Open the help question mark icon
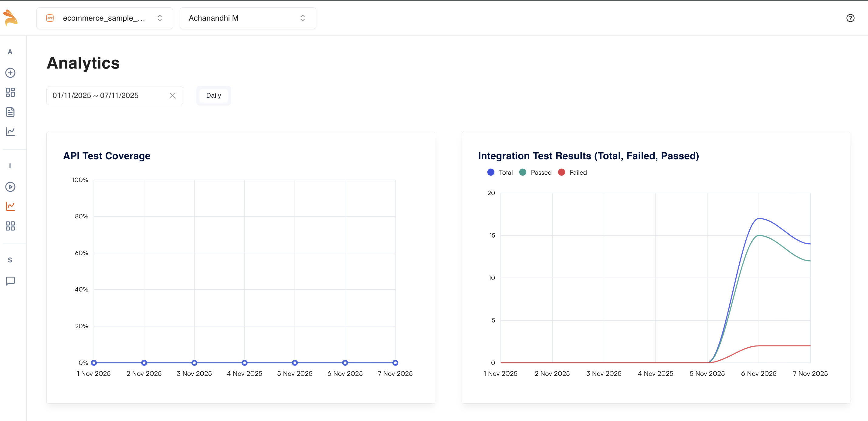868x421 pixels. 850,18
